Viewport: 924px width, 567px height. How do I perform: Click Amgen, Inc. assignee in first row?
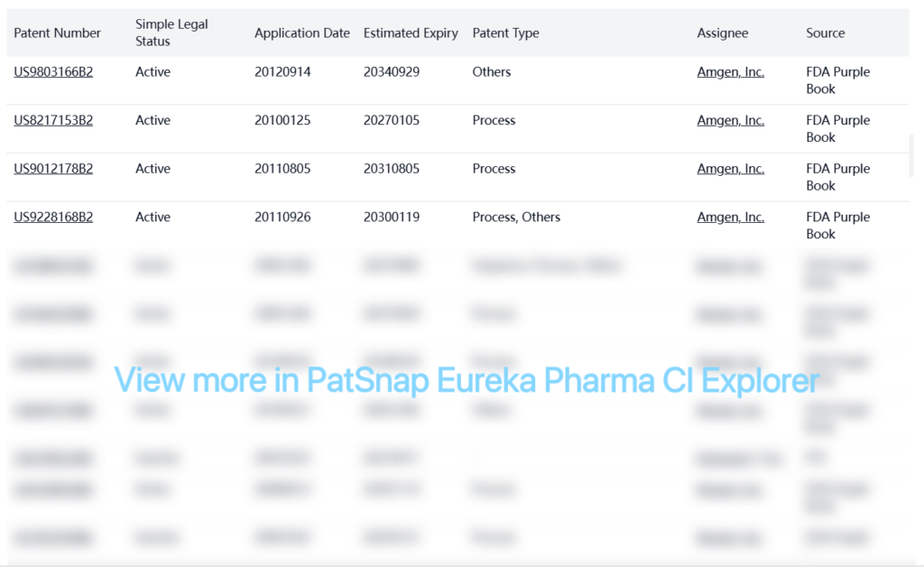(730, 72)
